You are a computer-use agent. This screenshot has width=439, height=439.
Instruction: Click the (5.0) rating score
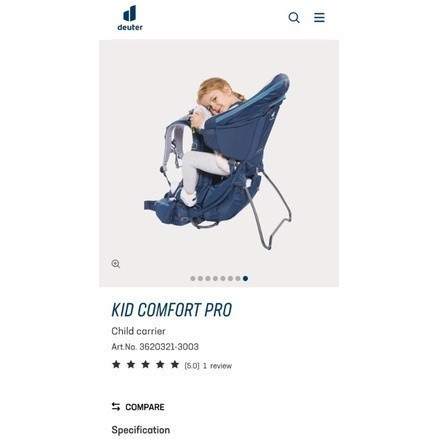(192, 366)
